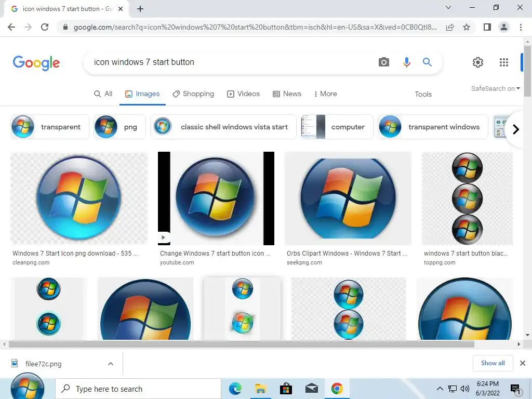The image size is (532, 399).
Task: Click in the Google search query box
Action: pyautogui.click(x=231, y=62)
